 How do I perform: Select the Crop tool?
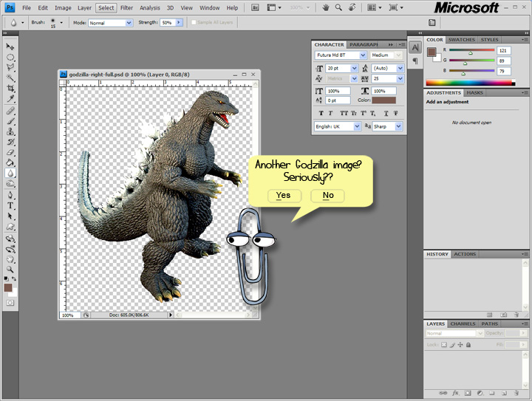point(11,88)
